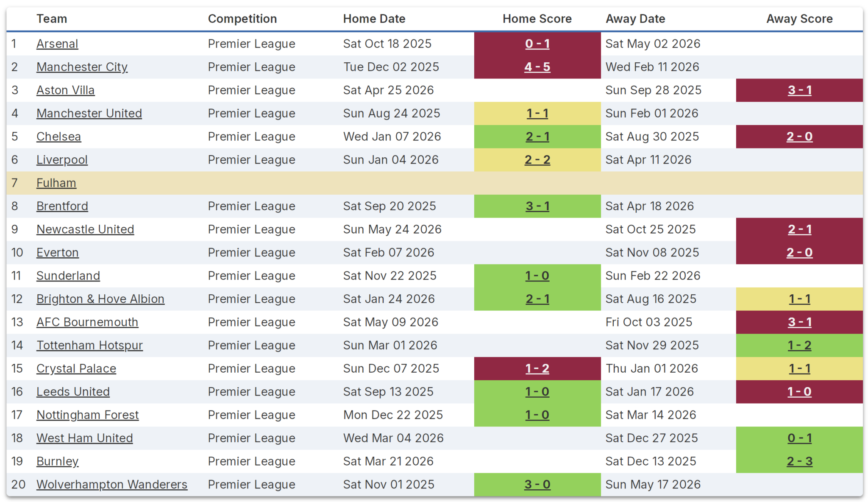The width and height of the screenshot is (868, 502).
Task: Open Crystal Palace 1 - 2 home score
Action: coord(537,368)
